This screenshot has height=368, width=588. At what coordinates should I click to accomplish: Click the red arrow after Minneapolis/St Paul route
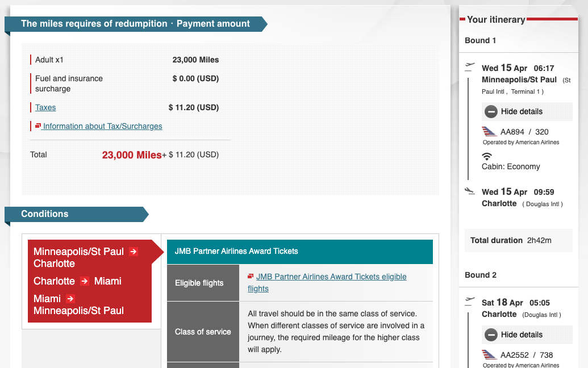(x=133, y=251)
